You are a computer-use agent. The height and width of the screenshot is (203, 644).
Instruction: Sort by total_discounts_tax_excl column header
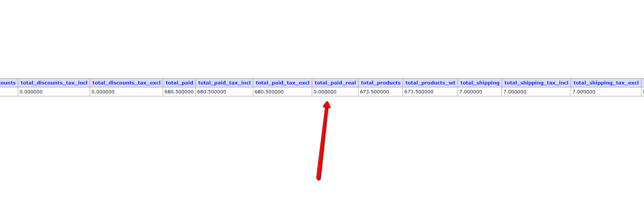[126, 83]
